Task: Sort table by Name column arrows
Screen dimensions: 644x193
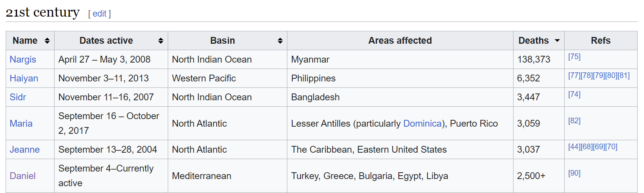Action: click(x=47, y=41)
